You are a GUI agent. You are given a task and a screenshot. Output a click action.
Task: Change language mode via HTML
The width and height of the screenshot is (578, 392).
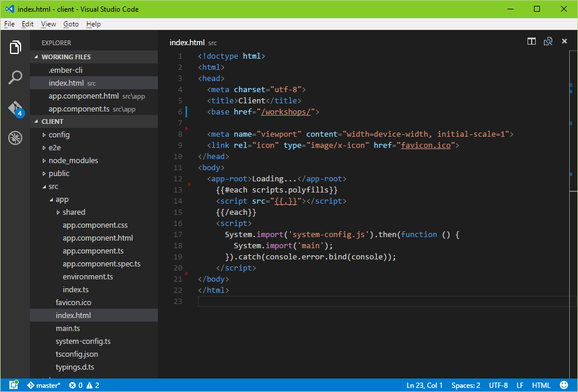541,386
